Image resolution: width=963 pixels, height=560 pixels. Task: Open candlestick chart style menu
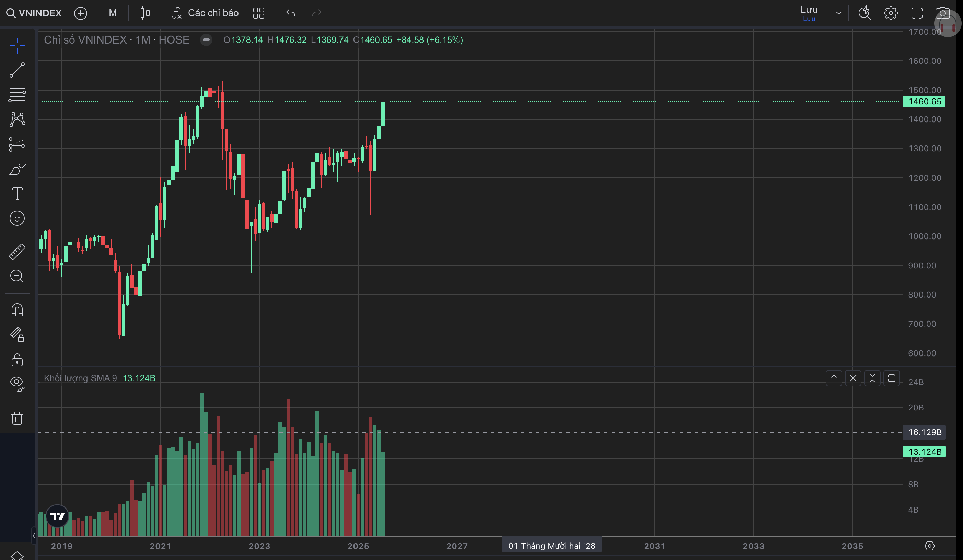pyautogui.click(x=145, y=13)
